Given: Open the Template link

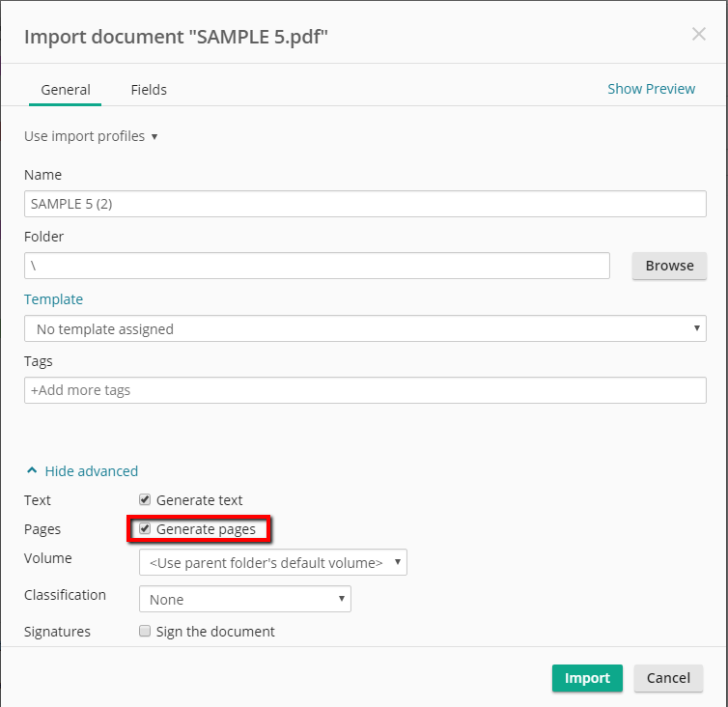Looking at the screenshot, I should tap(53, 299).
